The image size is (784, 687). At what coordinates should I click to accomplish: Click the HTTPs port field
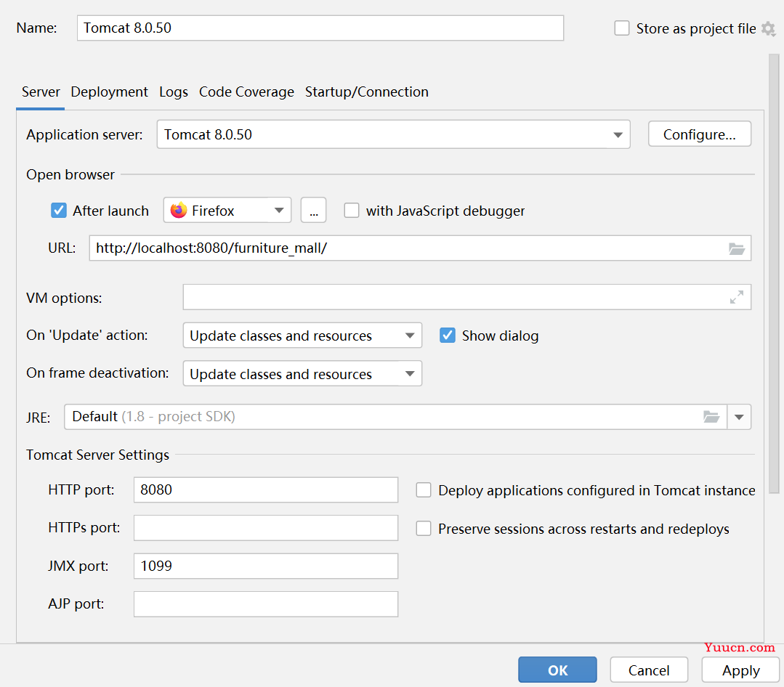coord(266,528)
